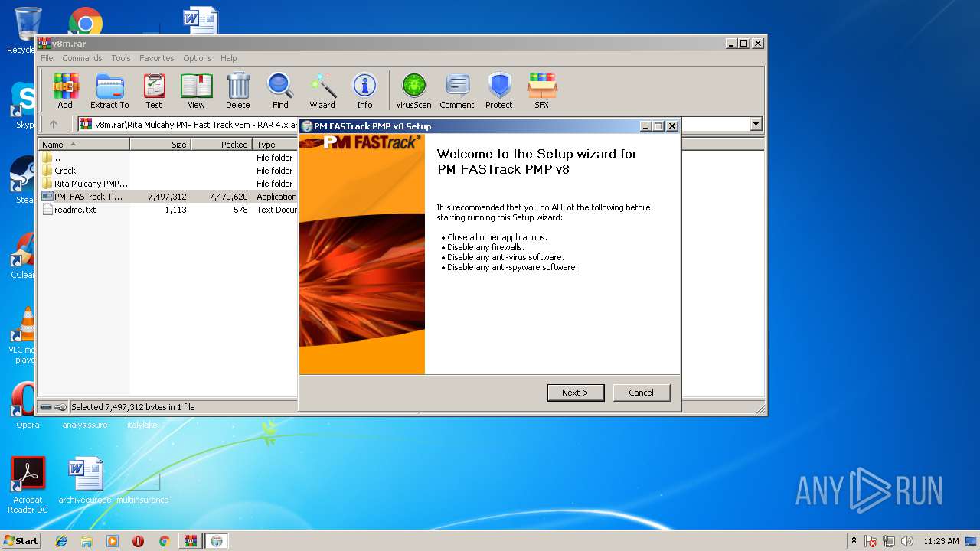The height and width of the screenshot is (551, 980).
Task: Open Internet Explorer from the taskbar
Action: 61,541
